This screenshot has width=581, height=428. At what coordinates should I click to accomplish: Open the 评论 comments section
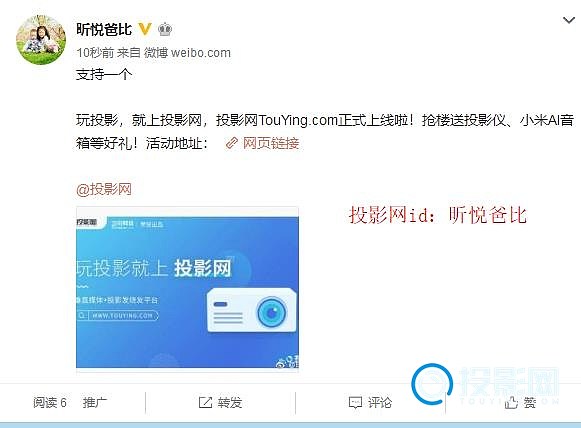380,402
